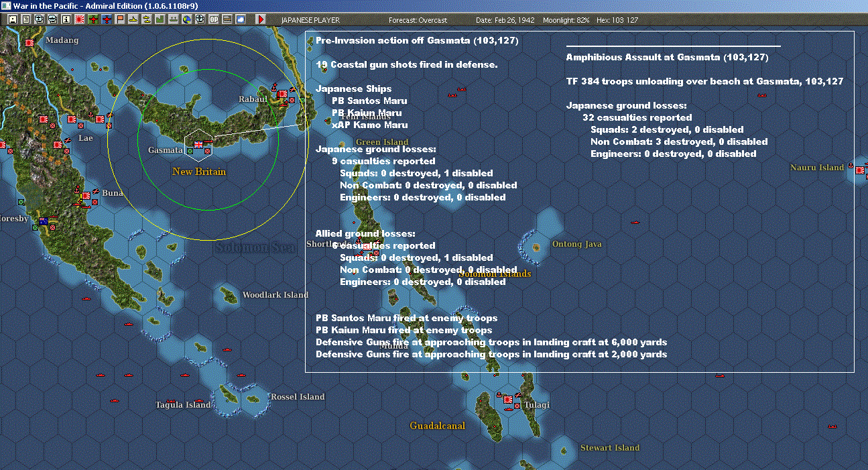Click the crosshair target toolbar icon
This screenshot has height=470, width=868.
(x=200, y=19)
